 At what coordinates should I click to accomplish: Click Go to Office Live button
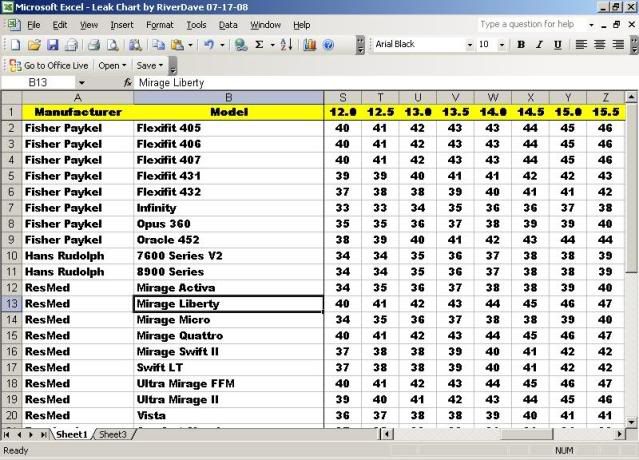50,65
